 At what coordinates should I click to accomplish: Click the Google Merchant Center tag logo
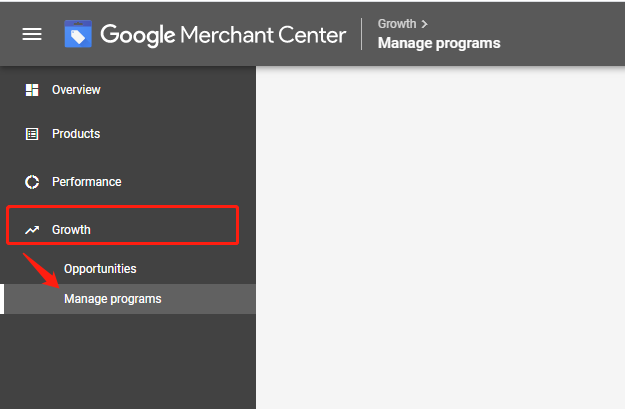(x=78, y=34)
